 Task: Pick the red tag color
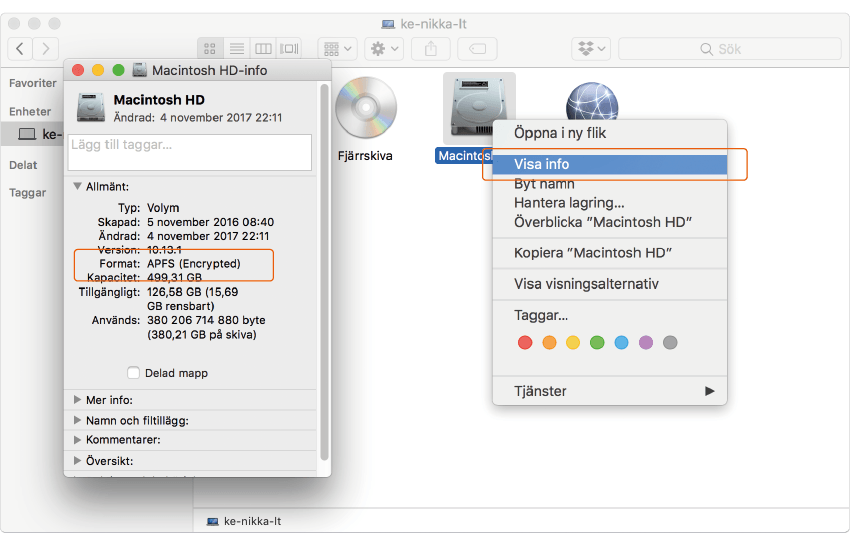pos(526,343)
